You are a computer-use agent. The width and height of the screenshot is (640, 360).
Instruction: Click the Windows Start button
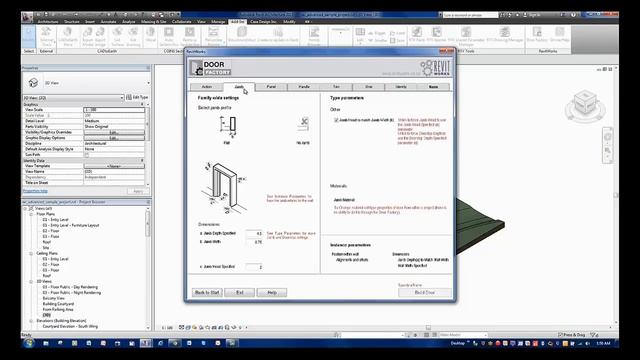click(x=29, y=343)
